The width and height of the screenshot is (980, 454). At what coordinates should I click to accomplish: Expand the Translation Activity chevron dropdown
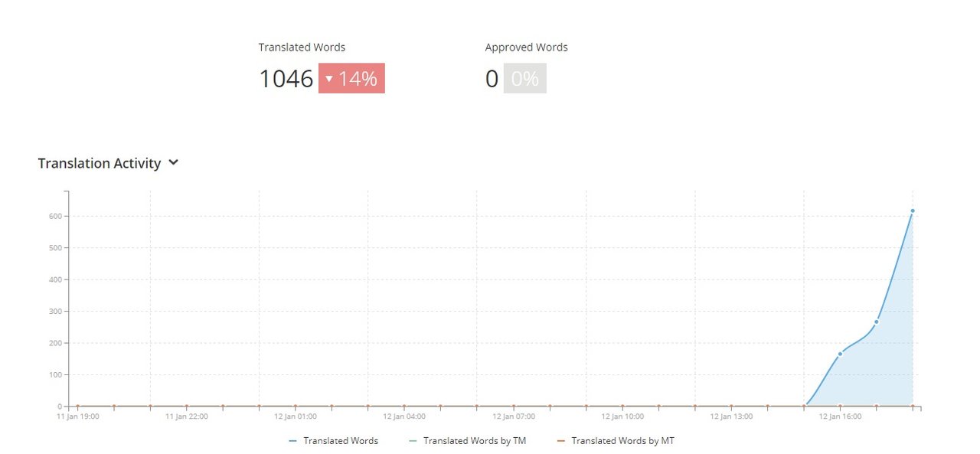tap(174, 162)
